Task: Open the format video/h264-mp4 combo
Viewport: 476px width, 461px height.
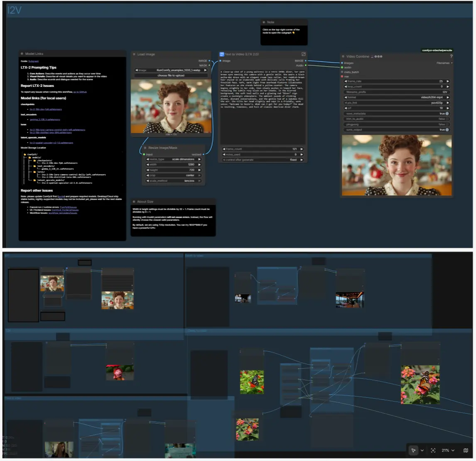Action: (397, 97)
